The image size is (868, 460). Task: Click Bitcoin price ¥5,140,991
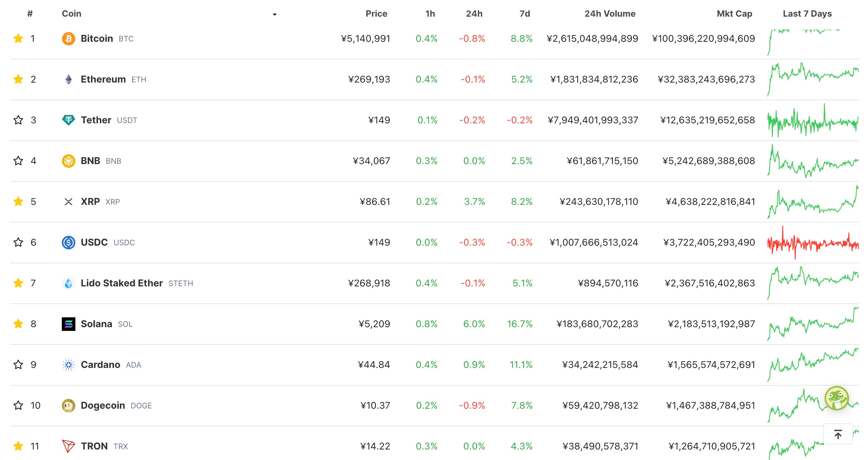365,38
